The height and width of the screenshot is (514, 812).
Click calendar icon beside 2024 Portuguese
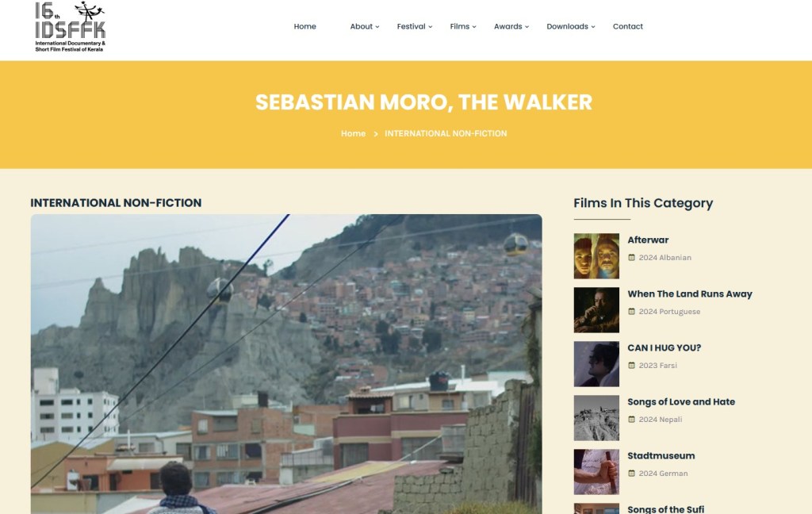(631, 312)
